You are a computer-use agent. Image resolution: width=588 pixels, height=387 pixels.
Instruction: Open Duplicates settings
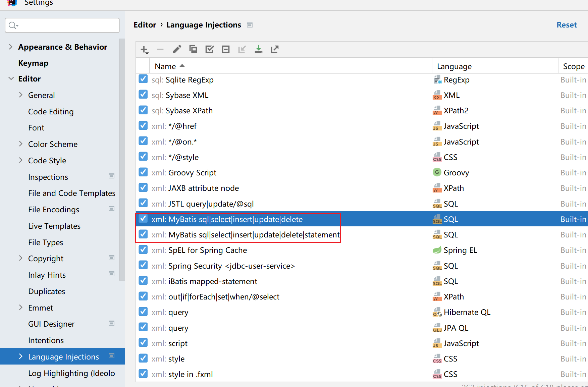(x=47, y=291)
